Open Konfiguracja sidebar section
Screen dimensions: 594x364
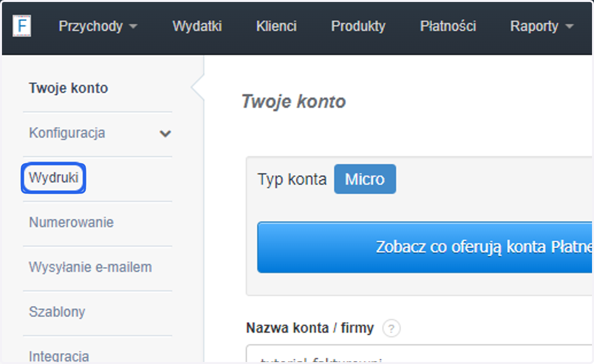coord(67,133)
